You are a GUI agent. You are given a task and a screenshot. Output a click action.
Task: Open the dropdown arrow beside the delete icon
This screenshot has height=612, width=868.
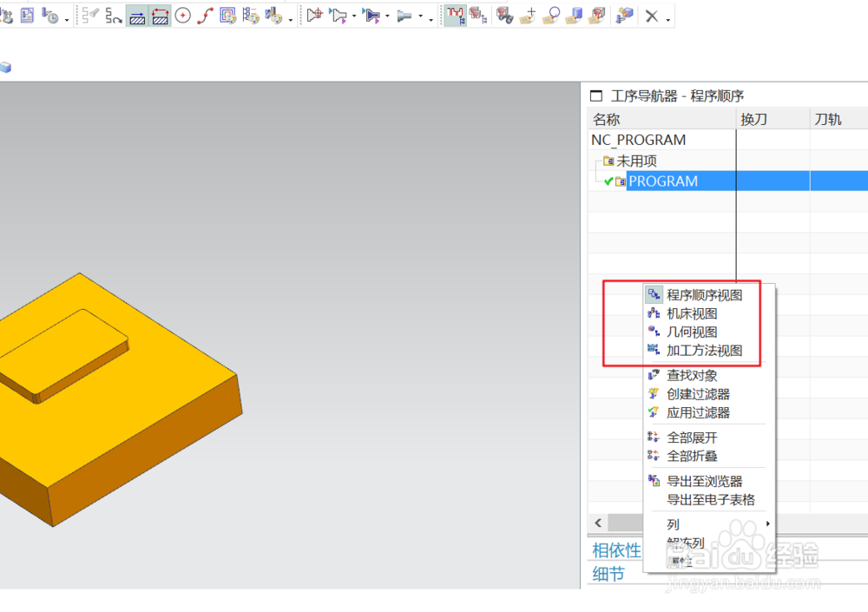tap(666, 17)
